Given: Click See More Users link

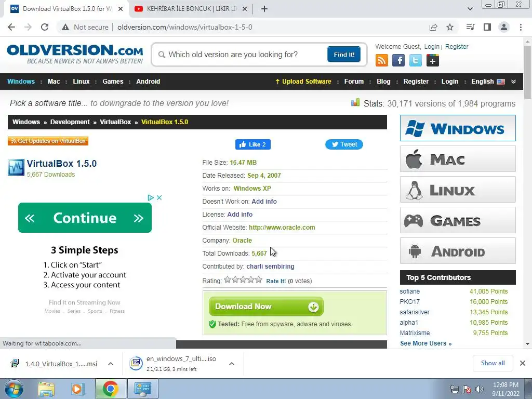Looking at the screenshot, I should tap(426, 343).
